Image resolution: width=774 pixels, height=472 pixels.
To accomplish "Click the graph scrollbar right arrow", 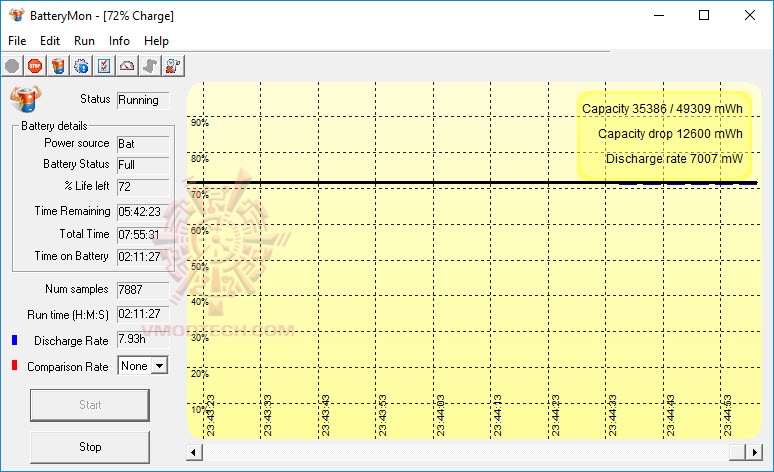I will click(x=754, y=452).
